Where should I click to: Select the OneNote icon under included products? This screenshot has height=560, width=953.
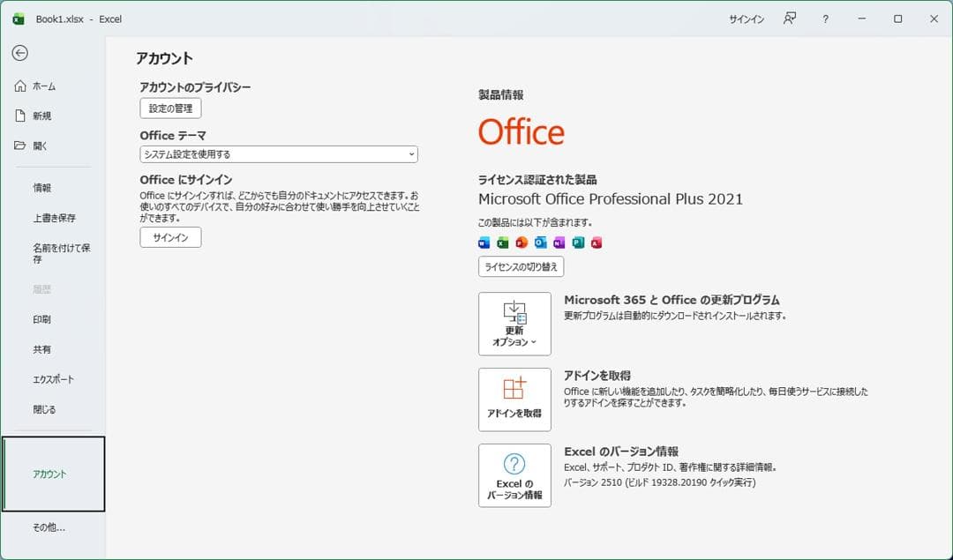[559, 243]
